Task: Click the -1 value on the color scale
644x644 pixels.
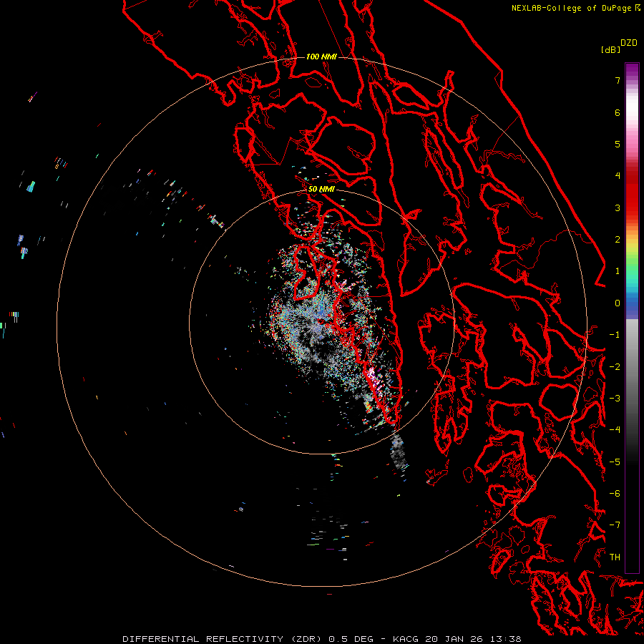Action: click(x=615, y=335)
